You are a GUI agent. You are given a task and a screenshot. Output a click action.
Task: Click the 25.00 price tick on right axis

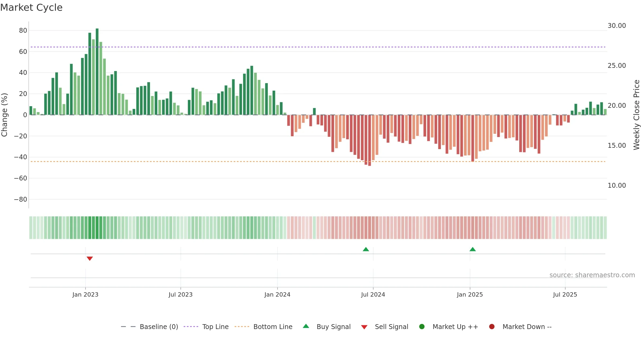click(617, 66)
